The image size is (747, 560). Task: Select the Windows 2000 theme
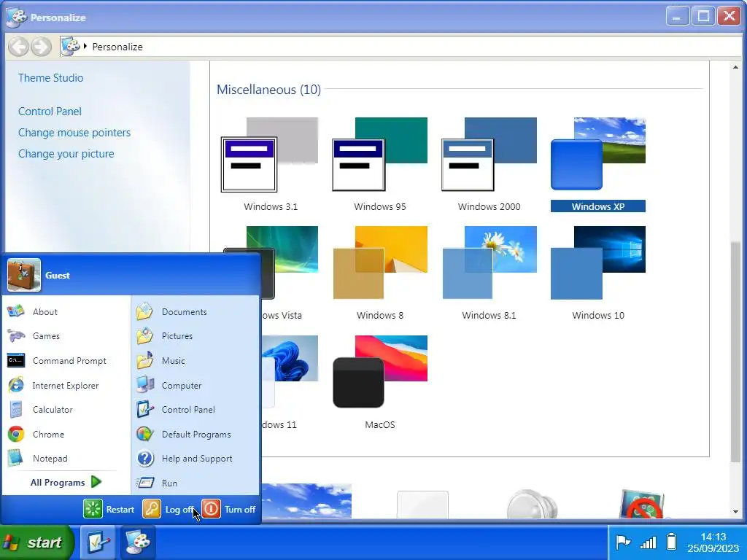pyautogui.click(x=489, y=165)
